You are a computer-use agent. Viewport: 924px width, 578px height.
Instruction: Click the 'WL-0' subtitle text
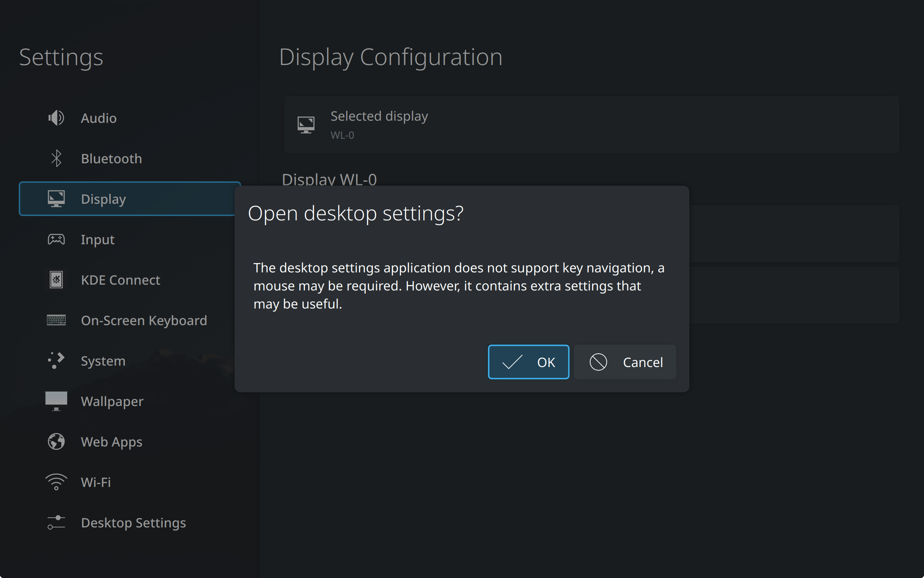[x=342, y=135]
